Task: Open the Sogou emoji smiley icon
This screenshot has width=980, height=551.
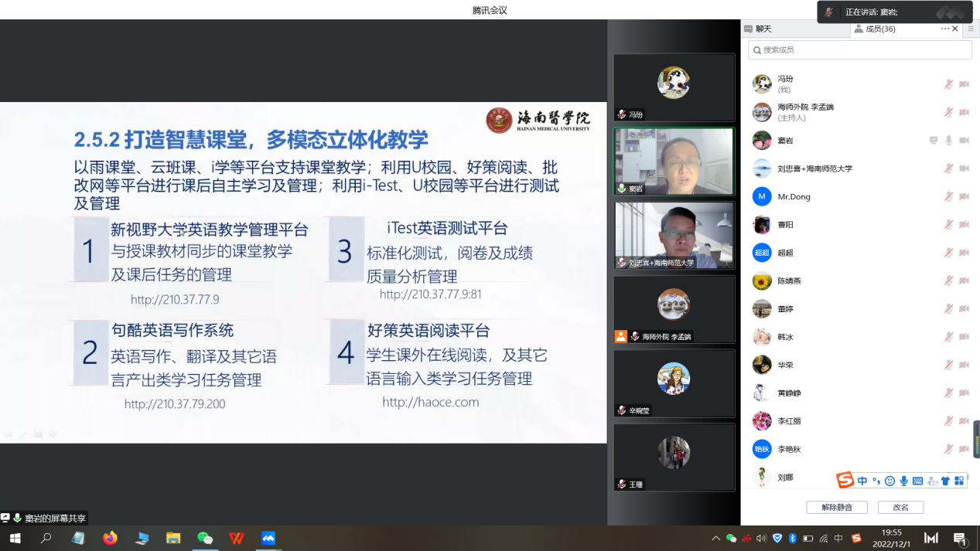Action: 890,481
